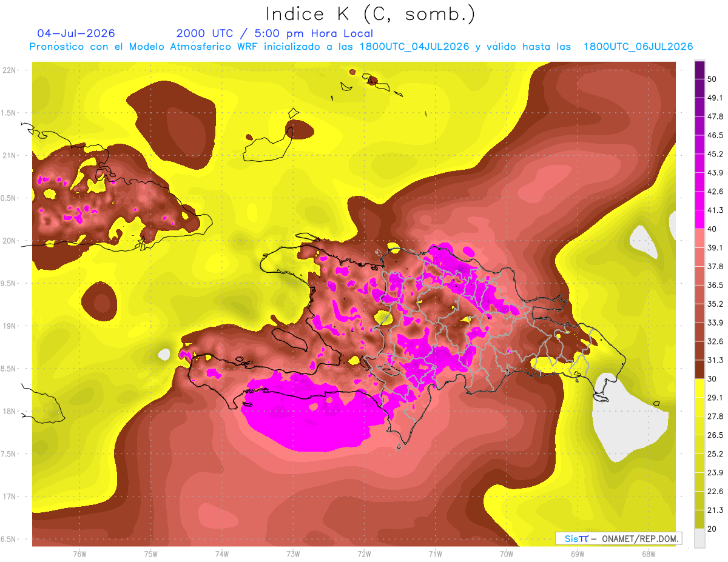Viewport: 728px width, 562px height.
Task: Click the "69W" longitude label
Action: [x=578, y=554]
